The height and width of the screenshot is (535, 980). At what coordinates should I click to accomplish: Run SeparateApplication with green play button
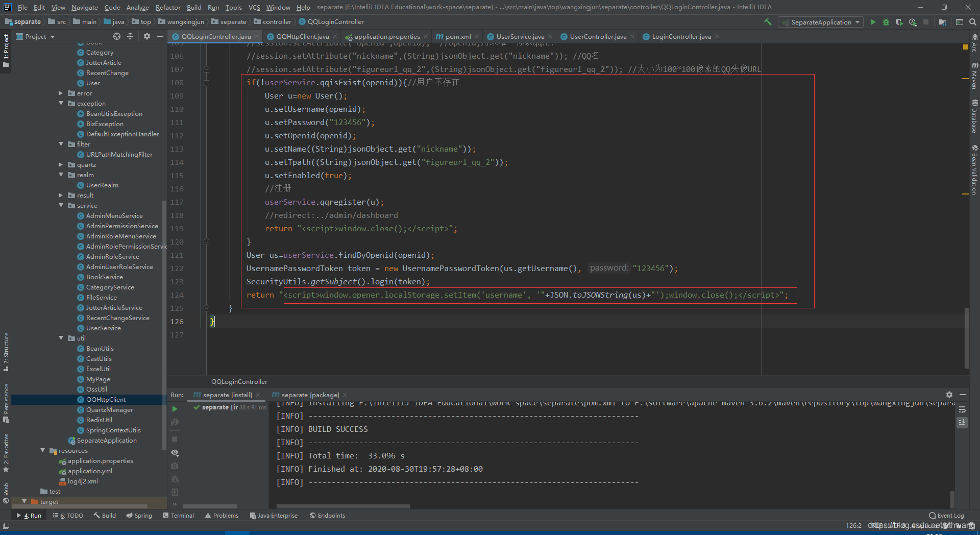coord(873,22)
